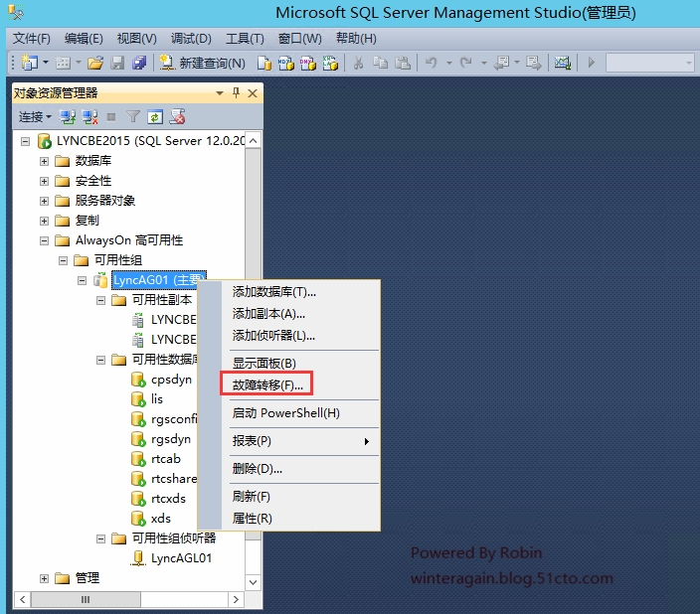Open the 视图(V) menu
The image size is (700, 614).
point(136,39)
